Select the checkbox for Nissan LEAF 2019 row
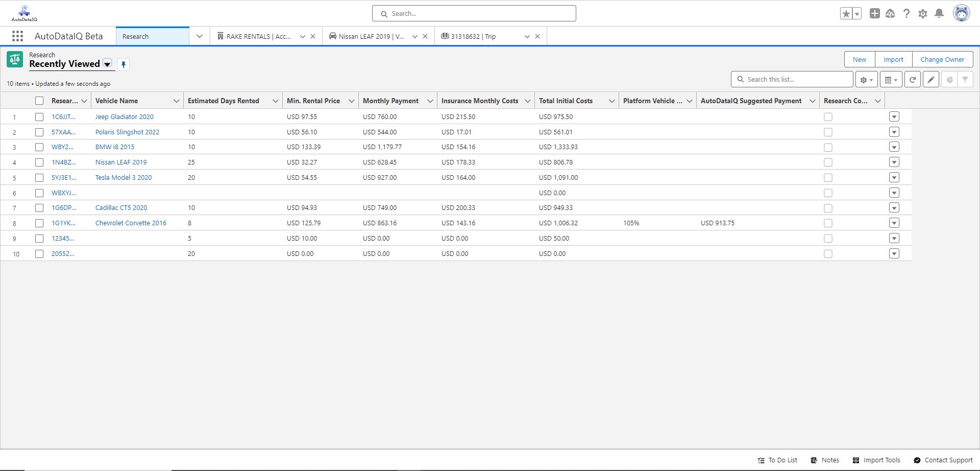 coord(39,162)
